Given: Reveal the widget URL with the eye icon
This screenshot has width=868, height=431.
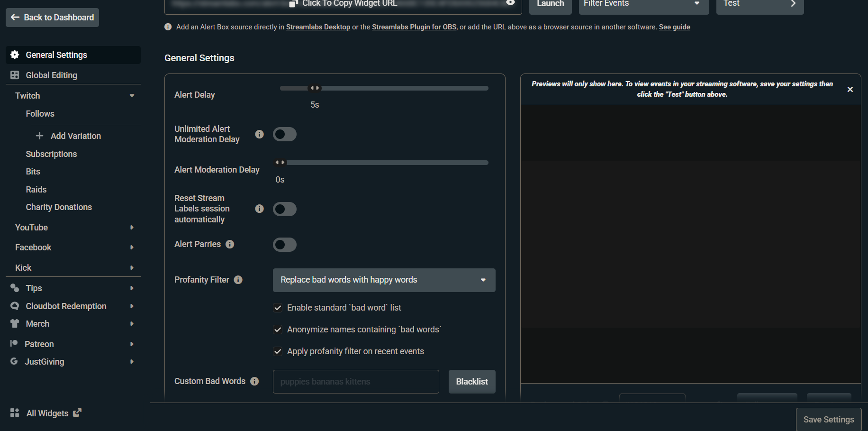Looking at the screenshot, I should pos(510,3).
